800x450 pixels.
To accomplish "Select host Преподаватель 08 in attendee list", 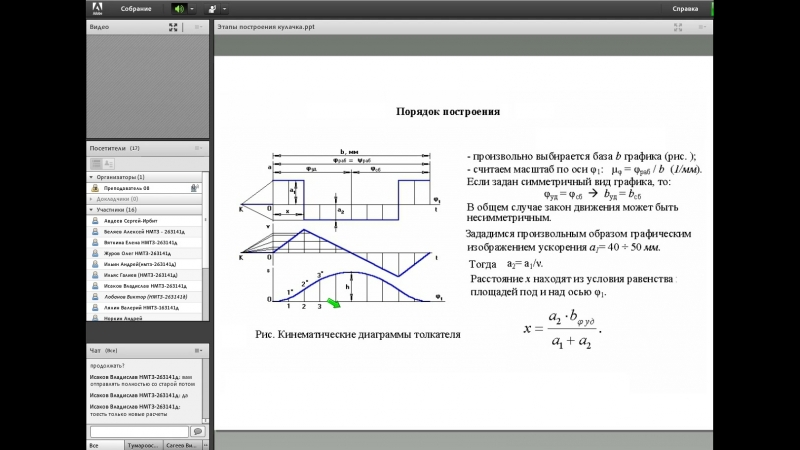I will [x=144, y=188].
